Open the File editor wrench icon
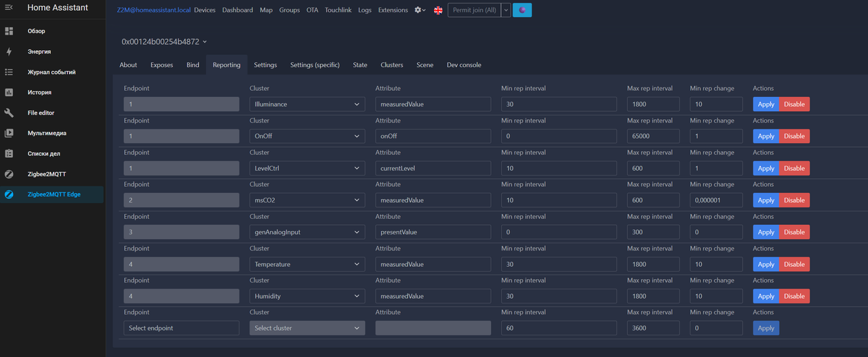Viewport: 868px width, 357px height. click(x=9, y=113)
